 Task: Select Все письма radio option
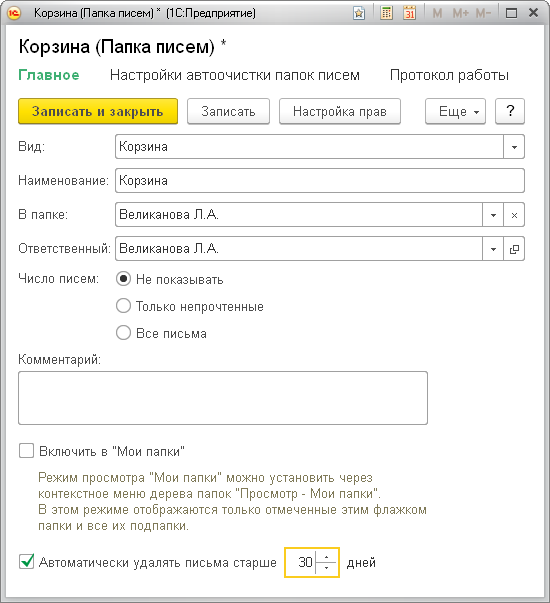(x=123, y=333)
